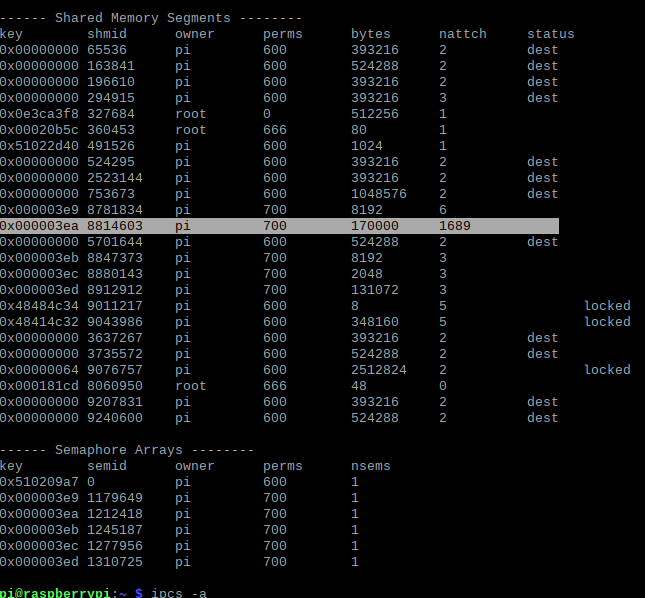Select key 0x00000064
The image size is (645, 598).
pos(39,370)
